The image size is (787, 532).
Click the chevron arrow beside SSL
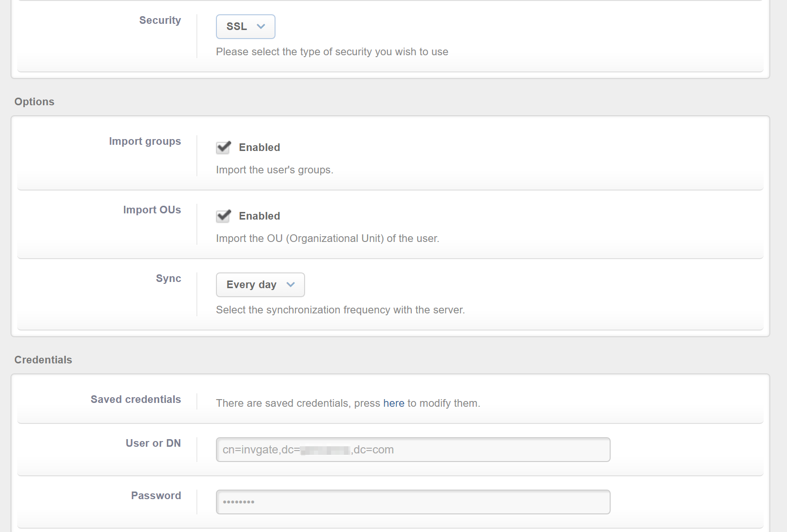click(x=261, y=27)
